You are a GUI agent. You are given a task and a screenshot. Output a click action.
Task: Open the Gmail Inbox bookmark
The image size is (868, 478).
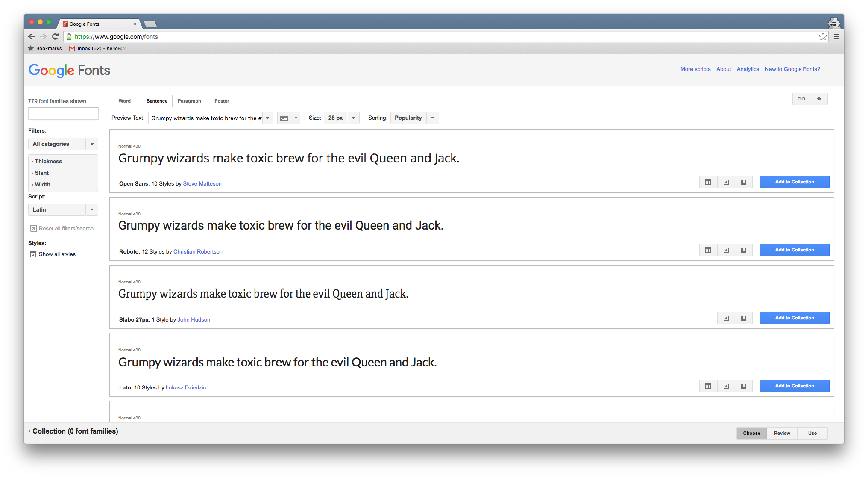pyautogui.click(x=97, y=48)
